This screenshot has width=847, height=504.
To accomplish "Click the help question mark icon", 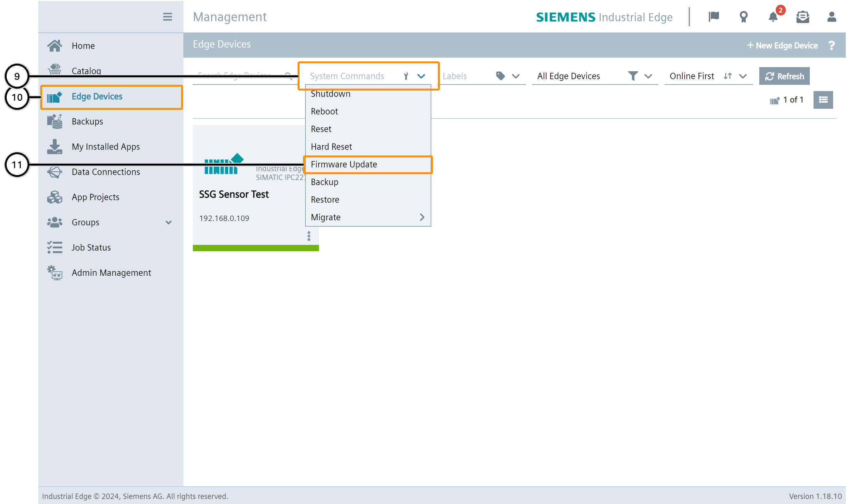I will point(831,46).
